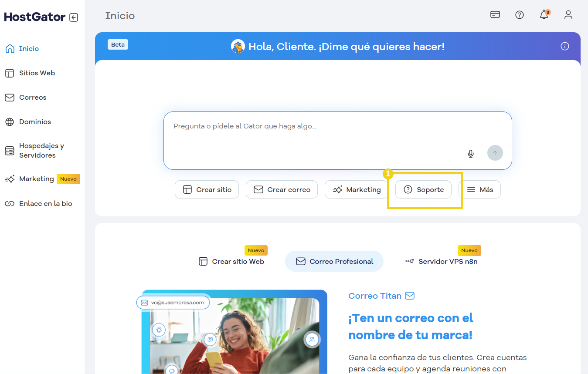This screenshot has width=588, height=374.
Task: Open the help question mark icon
Action: (x=520, y=14)
